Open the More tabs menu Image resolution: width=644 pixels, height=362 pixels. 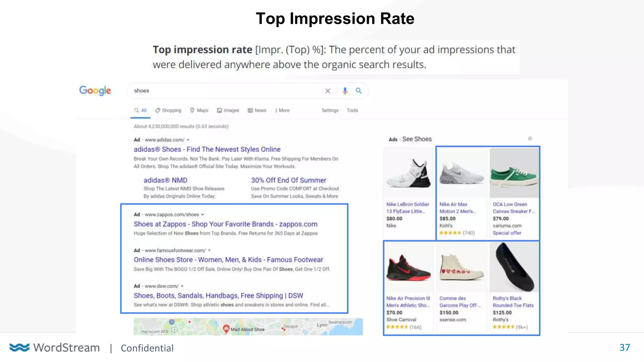(x=282, y=110)
